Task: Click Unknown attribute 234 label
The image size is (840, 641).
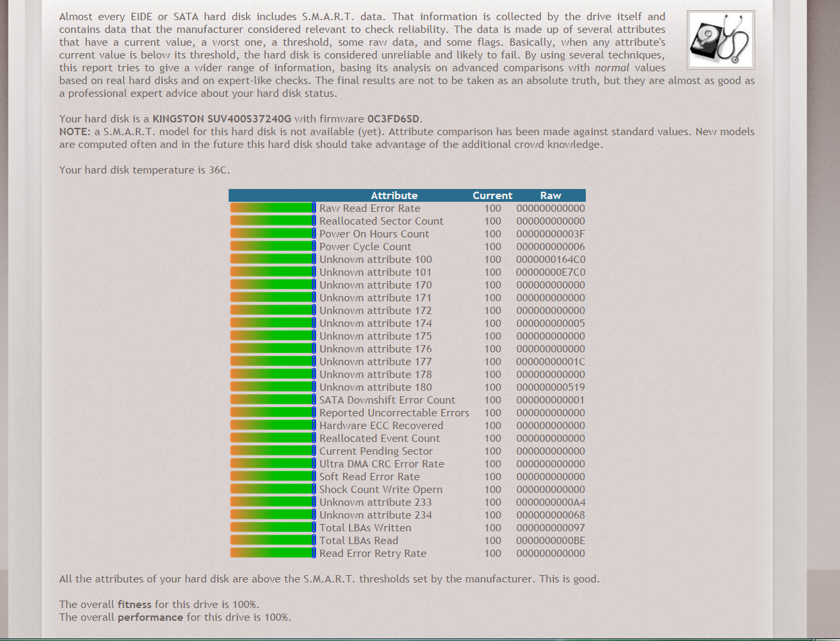Action: 375,515
